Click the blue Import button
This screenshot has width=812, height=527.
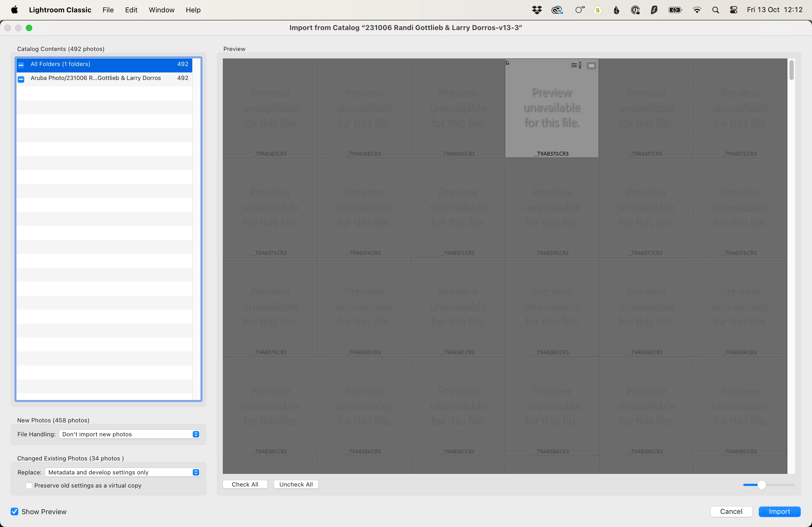[x=779, y=511]
